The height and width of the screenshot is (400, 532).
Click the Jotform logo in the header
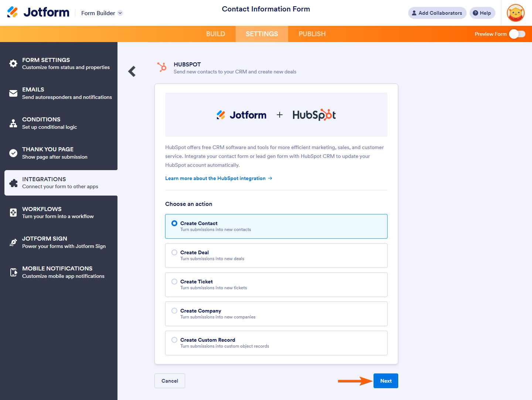pos(38,13)
